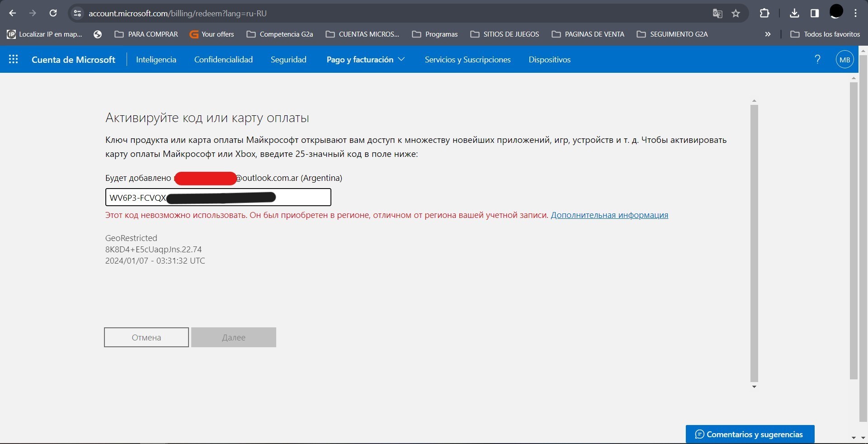Open the MB account avatar menu
Viewport: 868px width, 444px height.
(844, 60)
